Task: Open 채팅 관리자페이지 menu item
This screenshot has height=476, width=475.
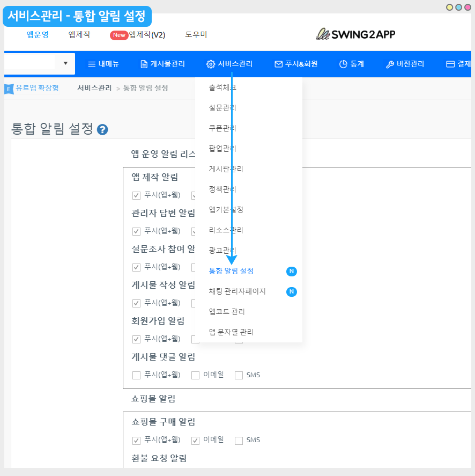Action: (x=237, y=291)
